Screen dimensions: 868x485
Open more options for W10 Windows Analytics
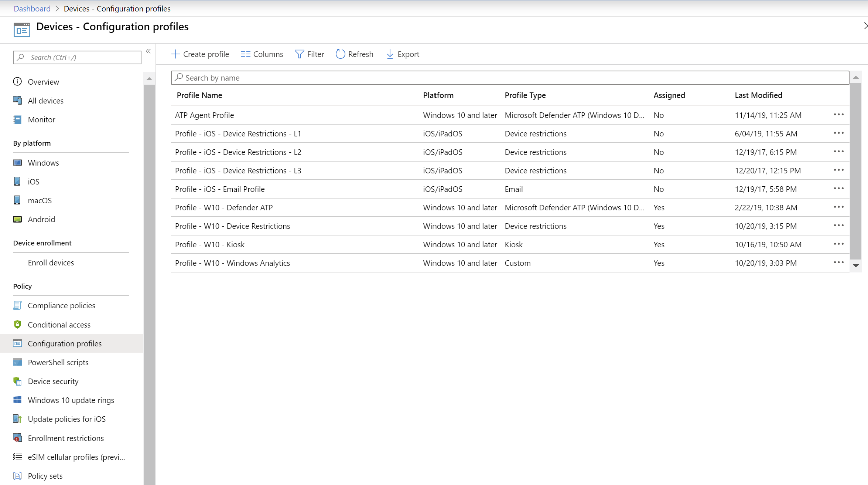point(838,262)
